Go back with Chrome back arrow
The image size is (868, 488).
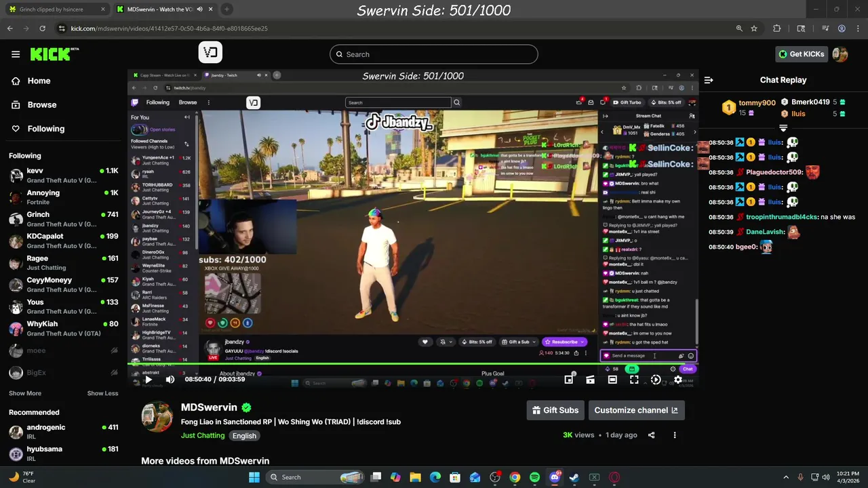[9, 28]
